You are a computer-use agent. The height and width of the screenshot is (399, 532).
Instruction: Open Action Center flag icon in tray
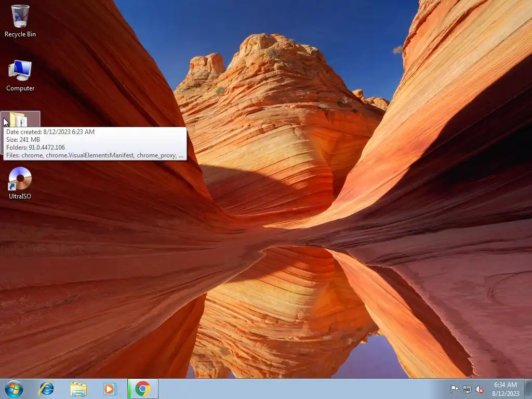click(x=454, y=389)
